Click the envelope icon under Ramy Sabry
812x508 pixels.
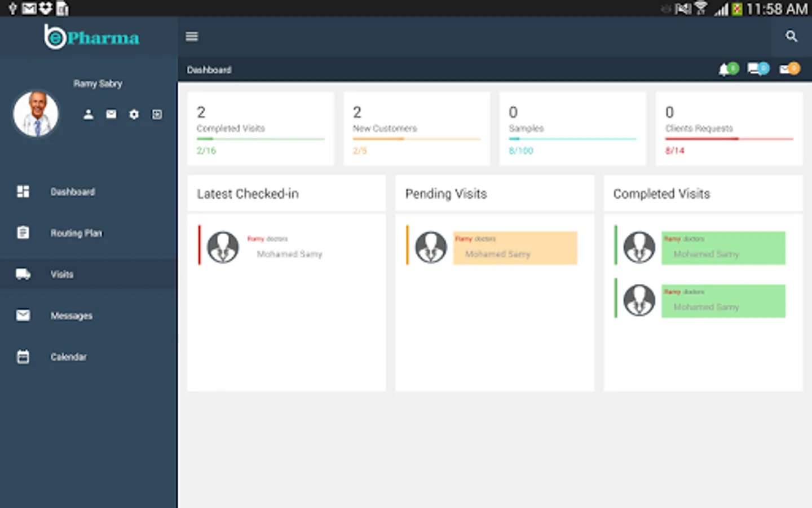[x=111, y=115]
